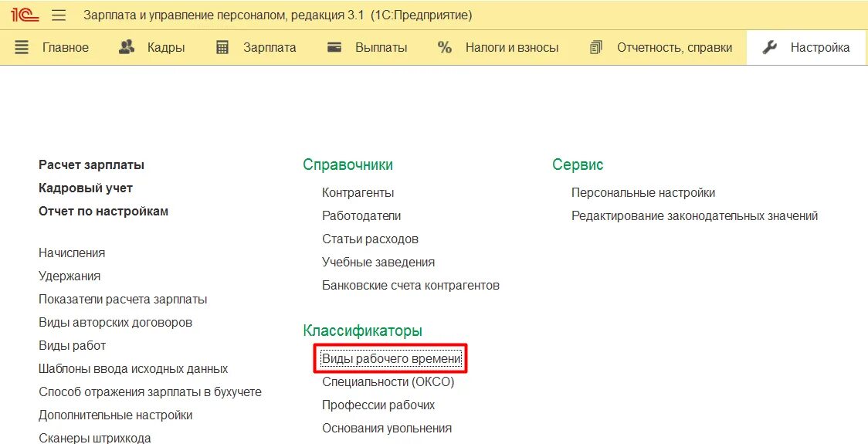Open Виды рабочего времени classifier
This screenshot has height=444, width=868.
[x=392, y=359]
